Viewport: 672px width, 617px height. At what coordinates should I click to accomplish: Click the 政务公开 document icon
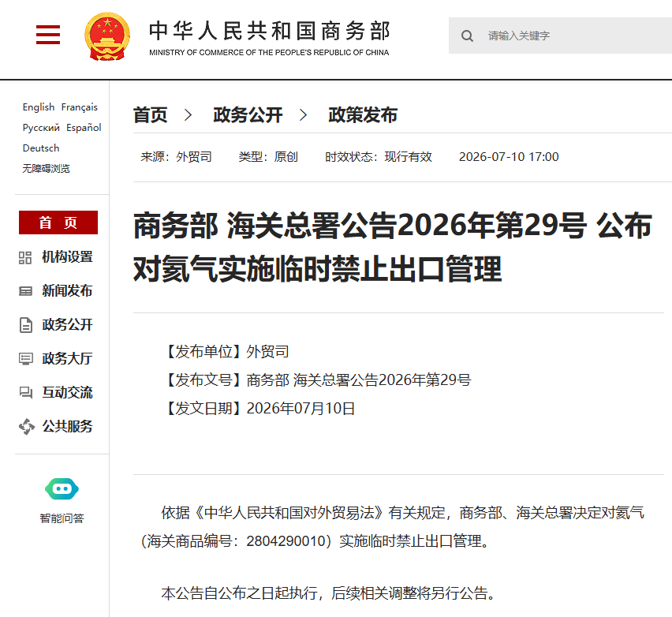coord(26,325)
